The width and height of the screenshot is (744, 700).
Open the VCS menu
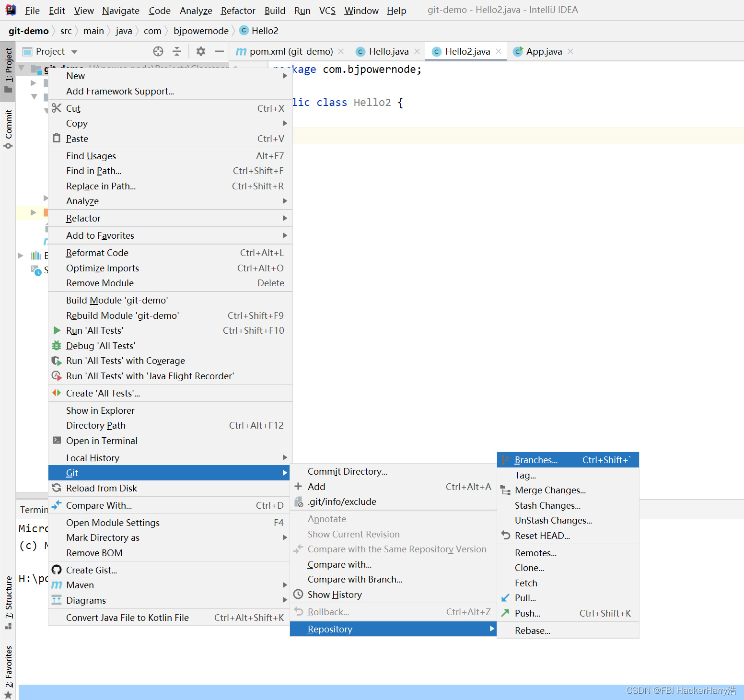(x=327, y=11)
